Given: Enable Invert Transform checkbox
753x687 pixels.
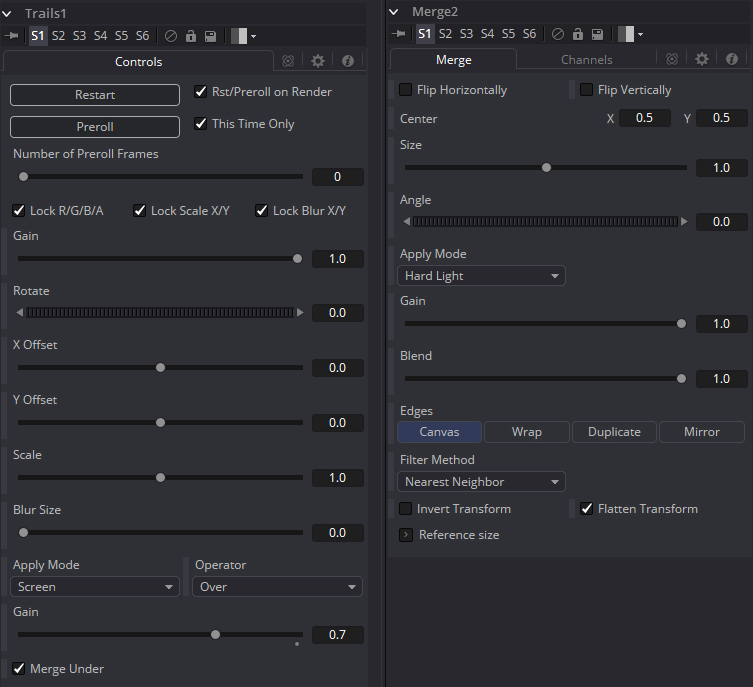Looking at the screenshot, I should tap(405, 508).
